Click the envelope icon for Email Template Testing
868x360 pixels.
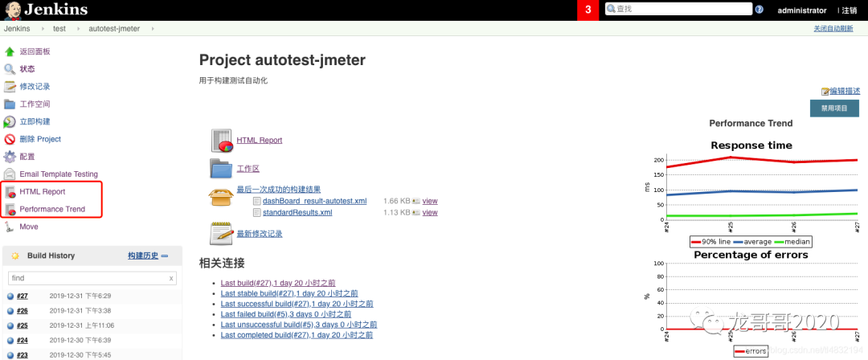10,174
